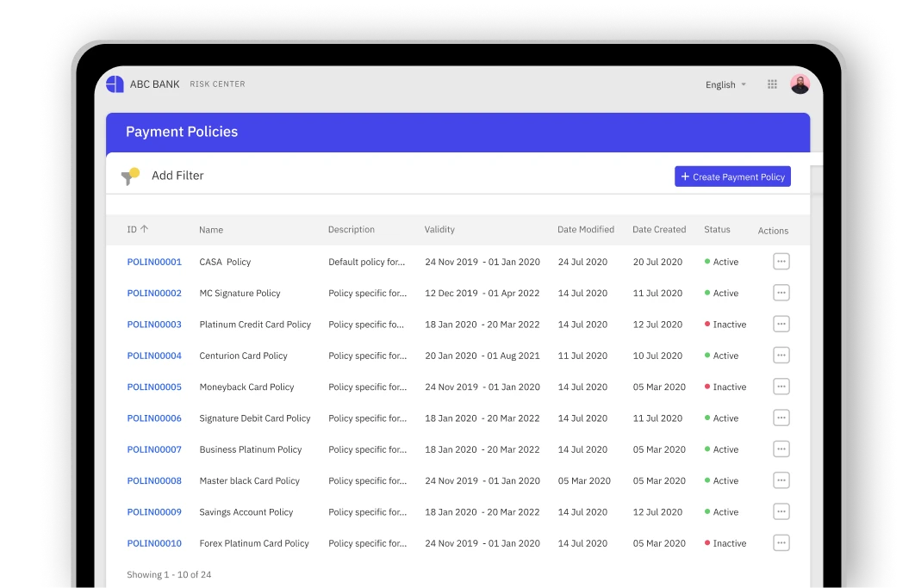This screenshot has height=588, width=915.
Task: Open actions menu for POLIN00002
Action: coord(781,293)
